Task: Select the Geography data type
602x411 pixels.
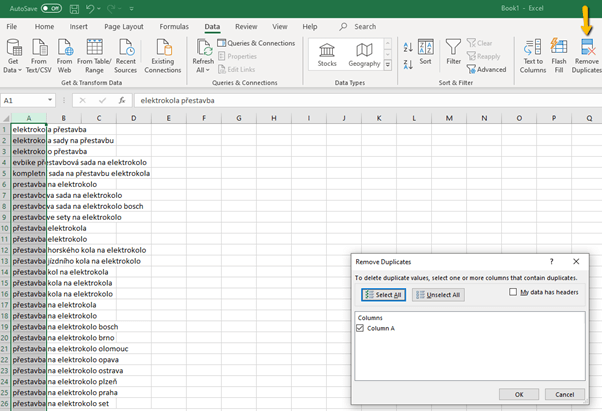Action: [364, 54]
